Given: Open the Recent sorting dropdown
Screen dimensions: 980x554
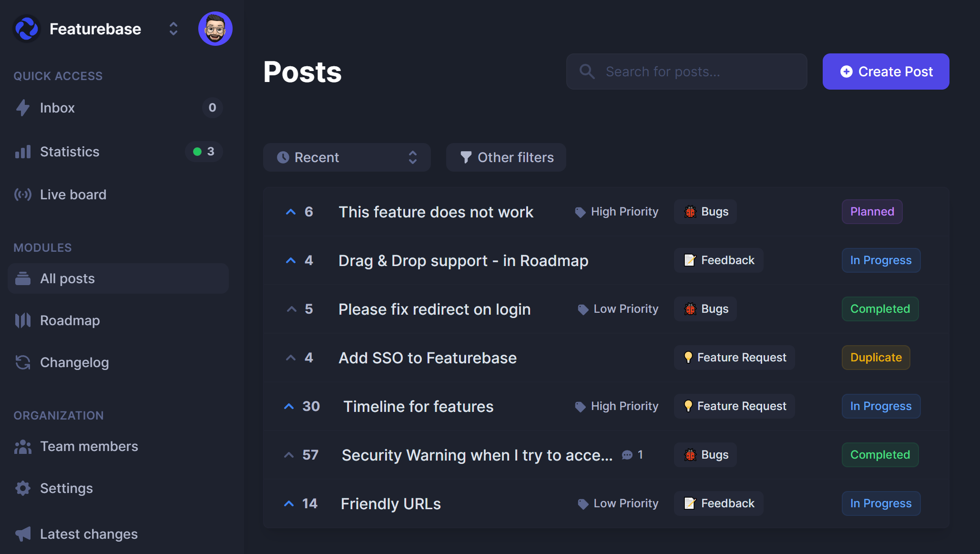Looking at the screenshot, I should 347,157.
